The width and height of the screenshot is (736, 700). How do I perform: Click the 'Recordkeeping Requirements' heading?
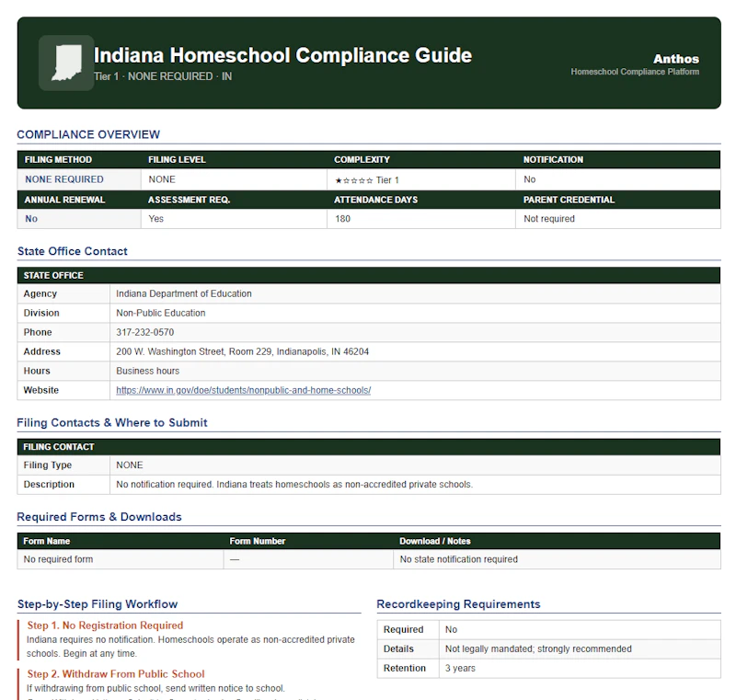(458, 603)
